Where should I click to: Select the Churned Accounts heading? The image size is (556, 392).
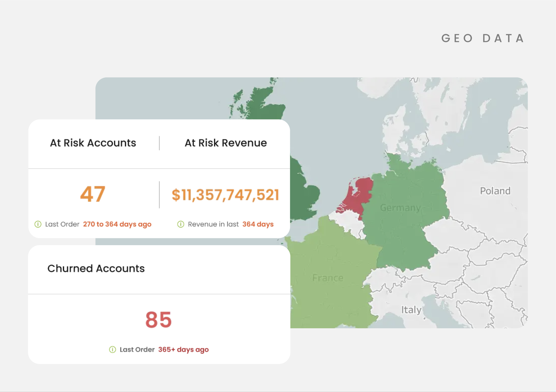point(96,268)
